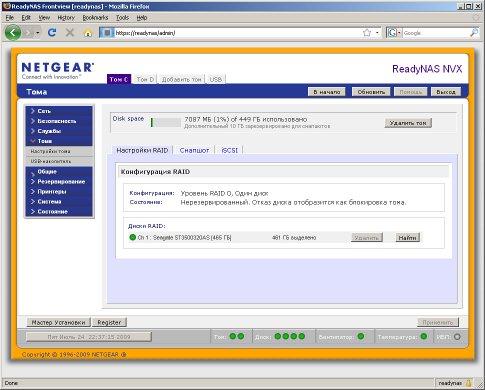Go back with the green Back arrow
The height and width of the screenshot is (390, 485).
(x=13, y=33)
